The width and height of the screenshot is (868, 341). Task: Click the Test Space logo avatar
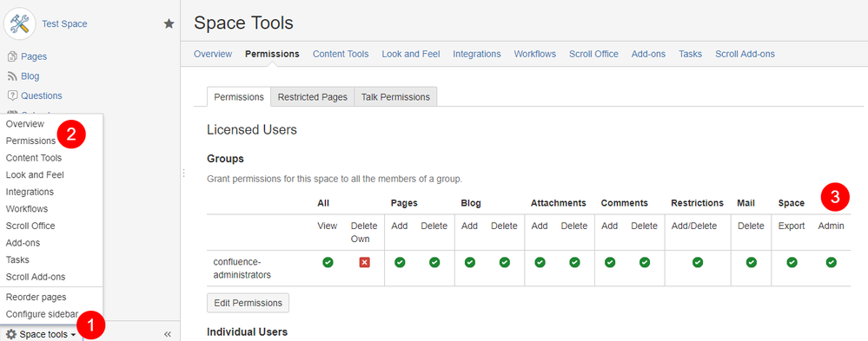[x=19, y=23]
